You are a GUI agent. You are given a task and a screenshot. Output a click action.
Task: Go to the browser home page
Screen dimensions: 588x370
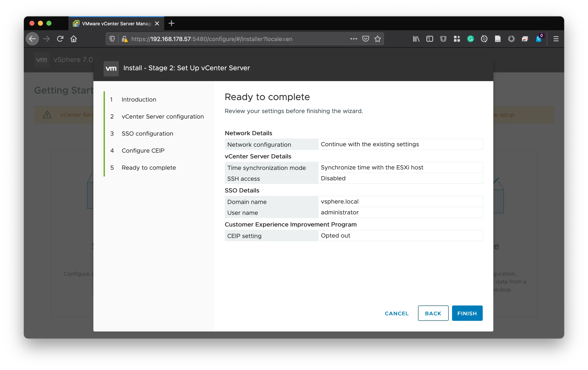[x=74, y=39]
